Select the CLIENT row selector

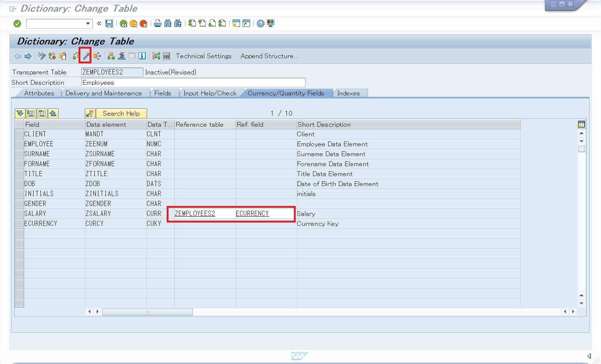pyautogui.click(x=19, y=134)
